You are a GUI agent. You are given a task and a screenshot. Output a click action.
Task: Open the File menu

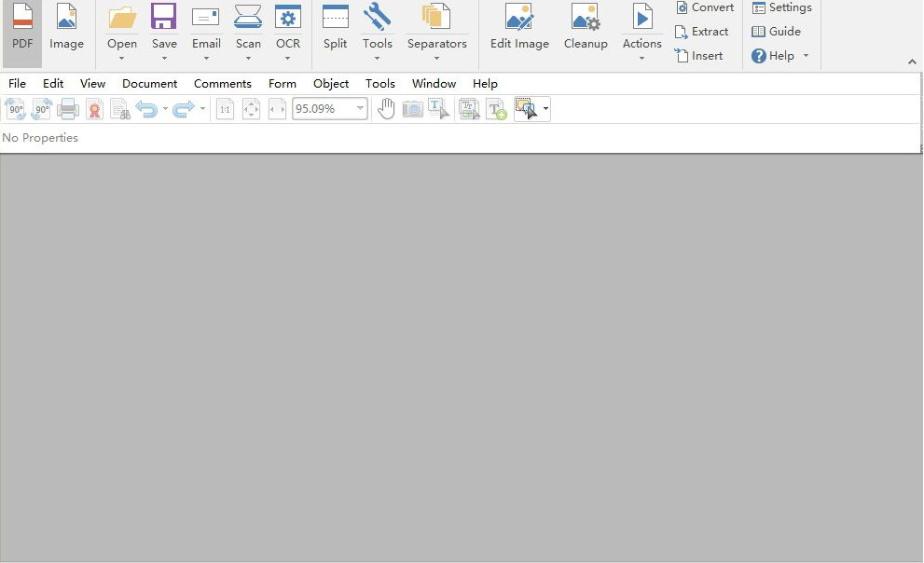point(17,84)
